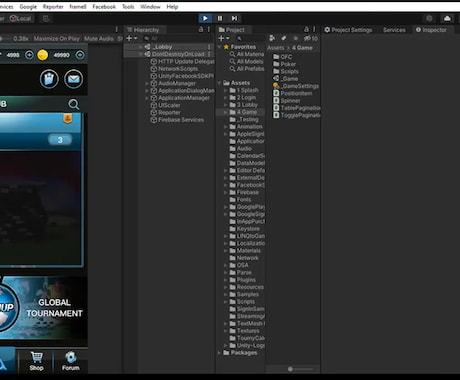Open the Hierarchy panel options menu
This screenshot has height=380, width=460.
209,30
